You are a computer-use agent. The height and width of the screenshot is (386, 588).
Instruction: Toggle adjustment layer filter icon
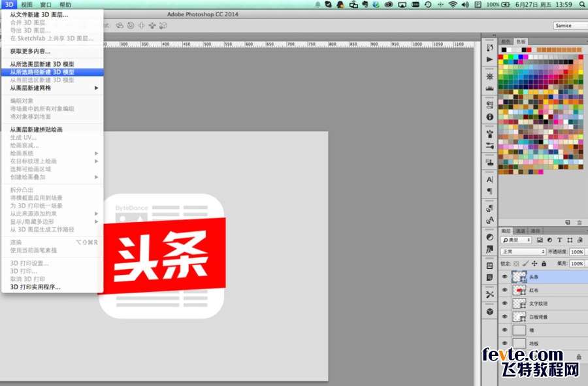(x=549, y=240)
